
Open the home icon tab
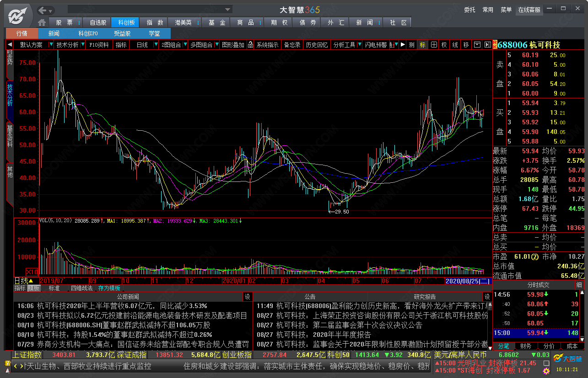click(x=42, y=22)
